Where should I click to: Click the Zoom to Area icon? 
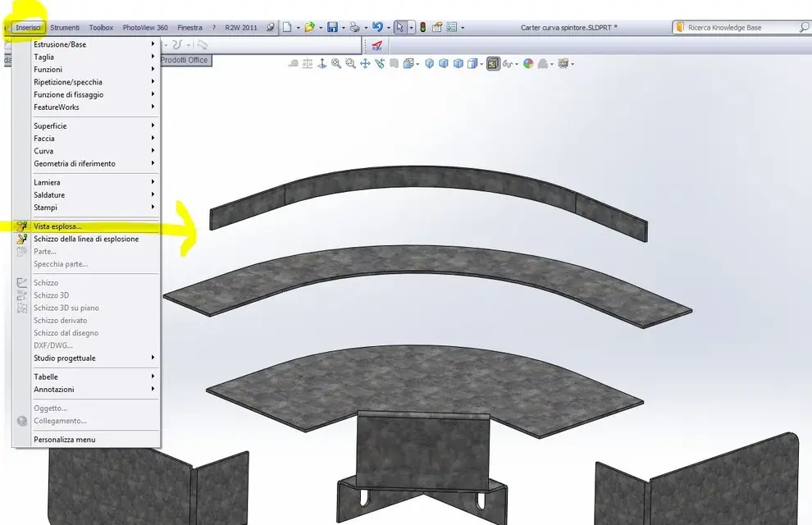[x=350, y=64]
